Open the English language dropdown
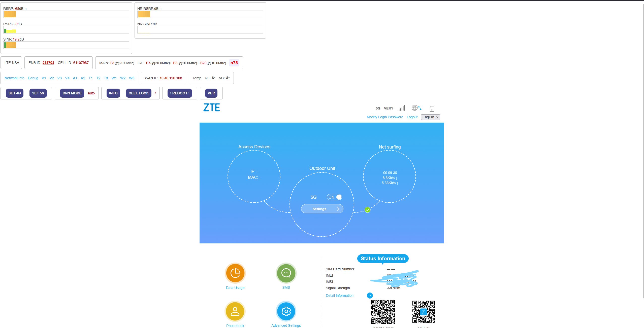 pos(430,117)
